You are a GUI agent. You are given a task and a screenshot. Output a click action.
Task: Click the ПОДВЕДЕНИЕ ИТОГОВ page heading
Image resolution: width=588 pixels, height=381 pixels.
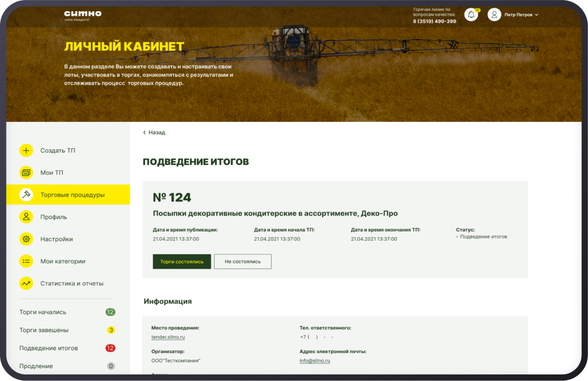coord(196,162)
